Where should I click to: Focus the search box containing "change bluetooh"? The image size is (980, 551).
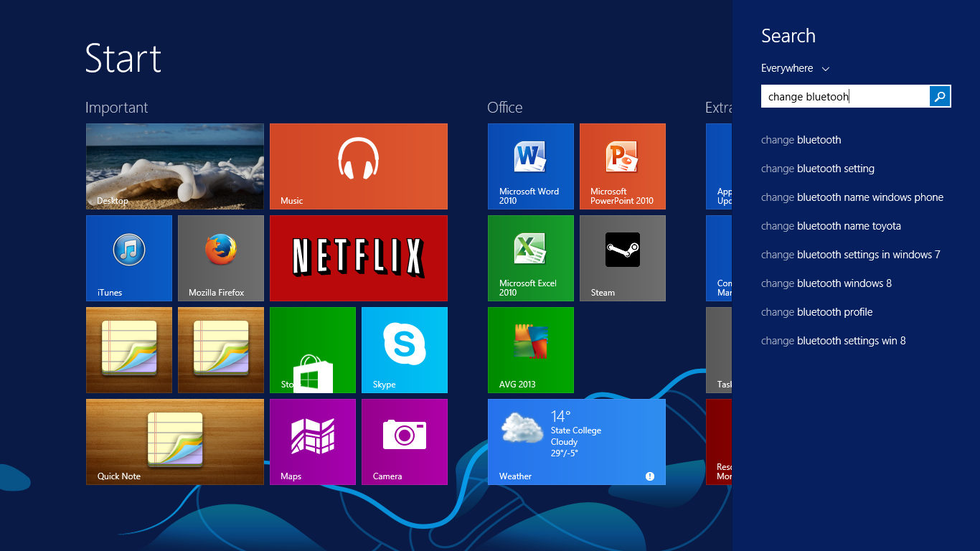pos(845,96)
